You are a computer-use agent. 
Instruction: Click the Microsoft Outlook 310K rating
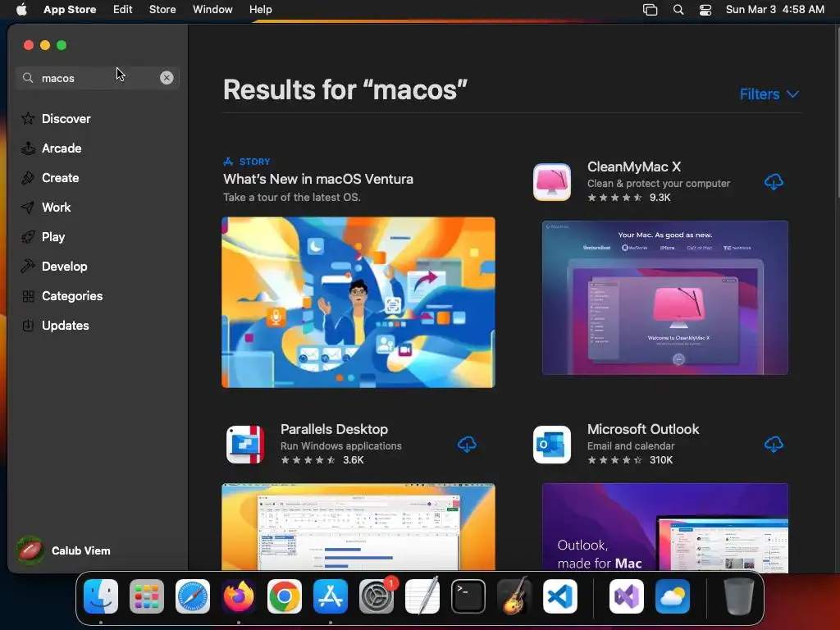[630, 459]
